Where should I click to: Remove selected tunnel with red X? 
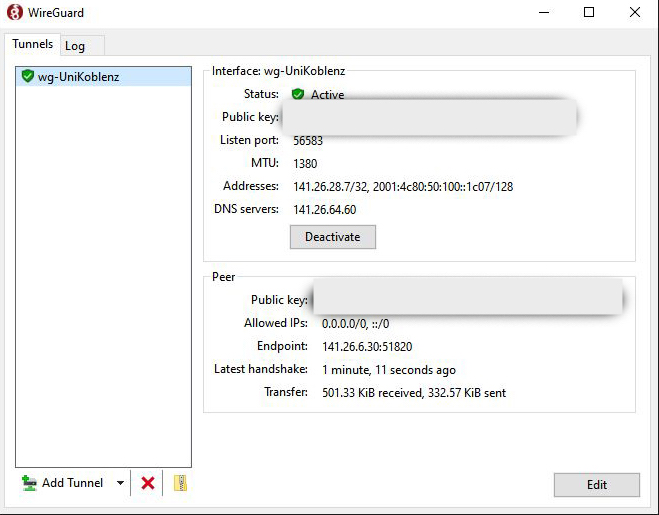[148, 483]
